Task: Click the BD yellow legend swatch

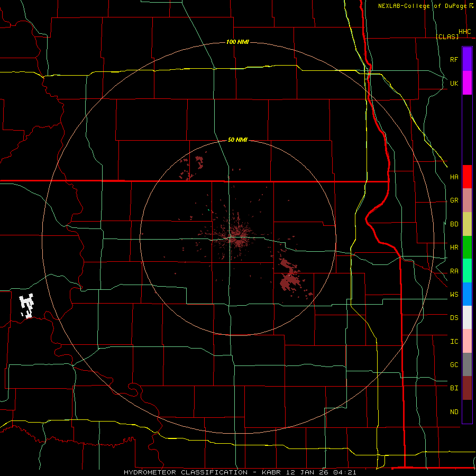Action: click(467, 224)
